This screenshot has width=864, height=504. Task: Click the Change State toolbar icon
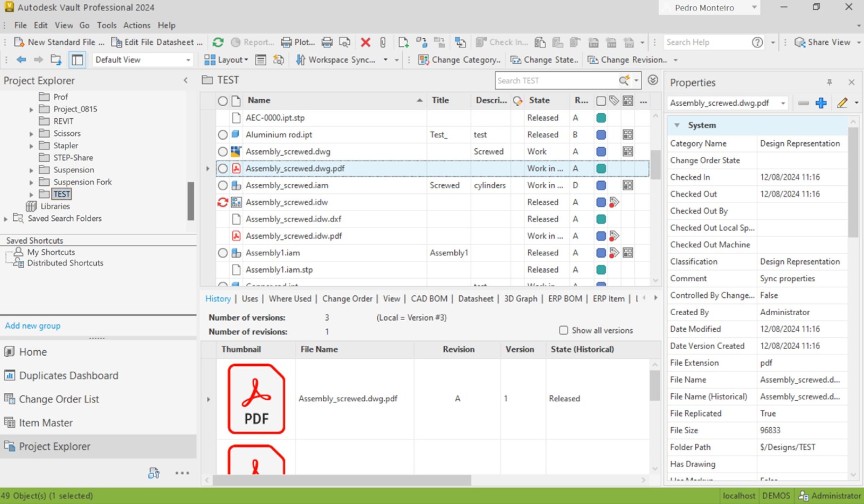click(515, 60)
